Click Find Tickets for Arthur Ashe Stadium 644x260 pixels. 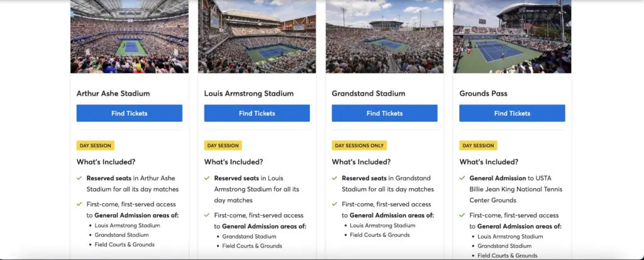pos(130,113)
